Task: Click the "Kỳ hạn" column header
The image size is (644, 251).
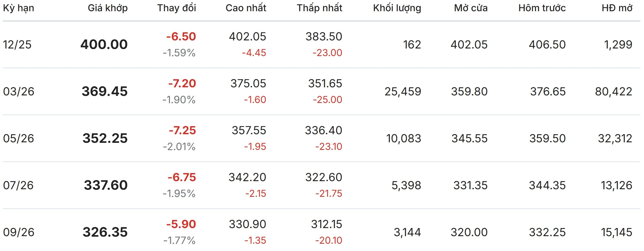Action: point(18,8)
